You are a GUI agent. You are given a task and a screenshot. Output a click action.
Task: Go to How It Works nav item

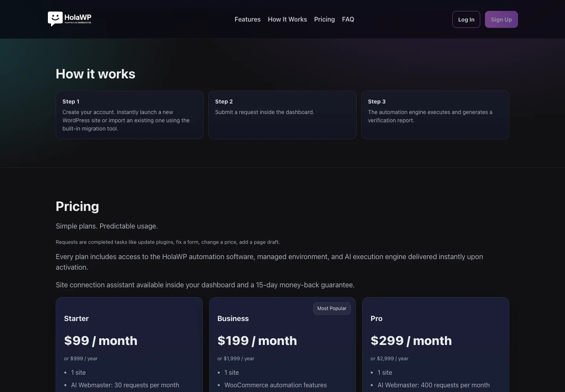click(x=287, y=19)
